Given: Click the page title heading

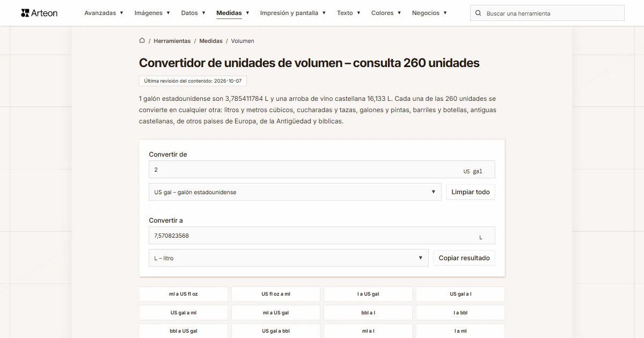Looking at the screenshot, I should coord(309,63).
